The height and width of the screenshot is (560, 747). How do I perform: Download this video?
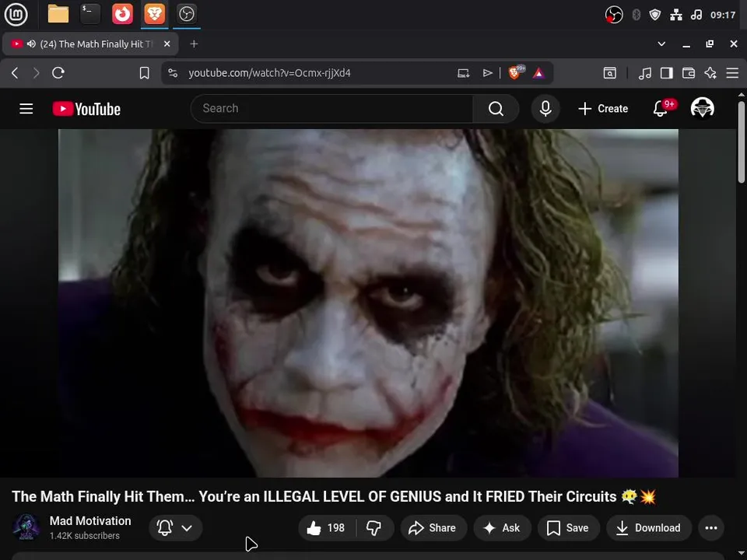(649, 527)
